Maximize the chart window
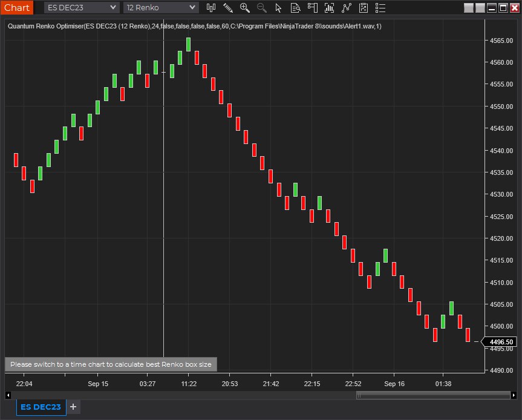This screenshot has height=420, width=522. (503, 8)
